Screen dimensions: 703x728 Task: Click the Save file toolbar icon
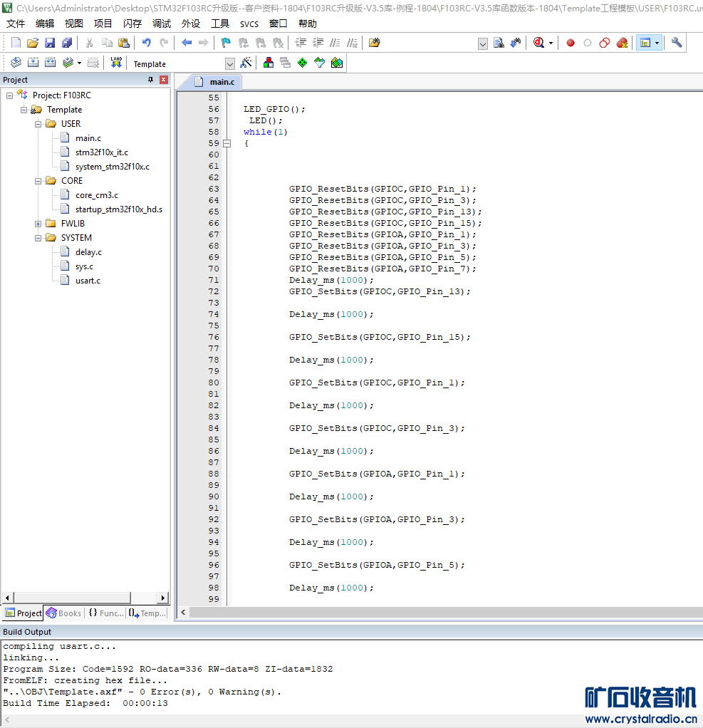[50, 43]
